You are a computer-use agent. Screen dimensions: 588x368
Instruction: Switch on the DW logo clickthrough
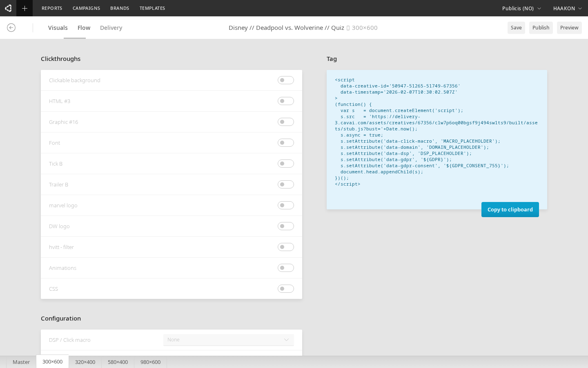coord(285,226)
